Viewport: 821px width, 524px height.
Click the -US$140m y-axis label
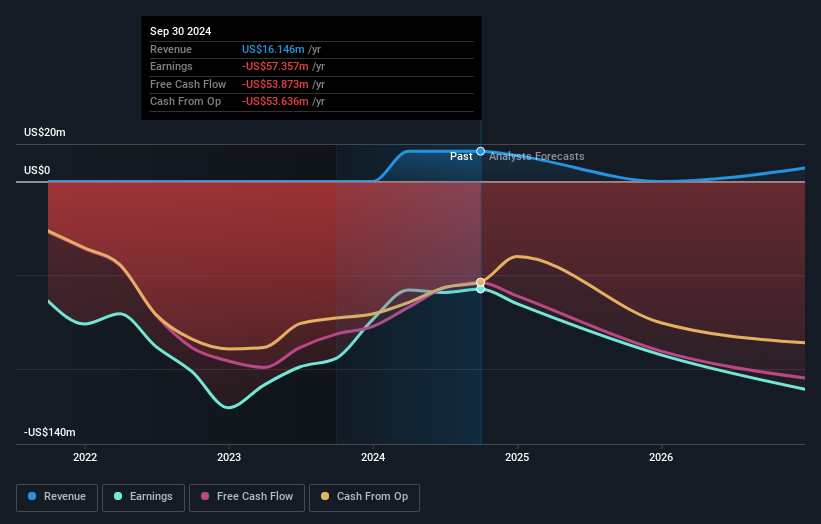(50, 432)
